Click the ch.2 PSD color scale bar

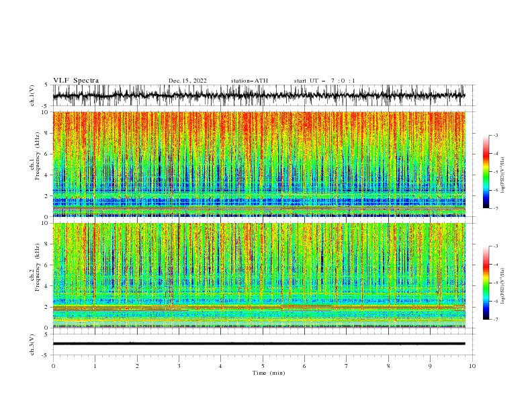[486, 283]
